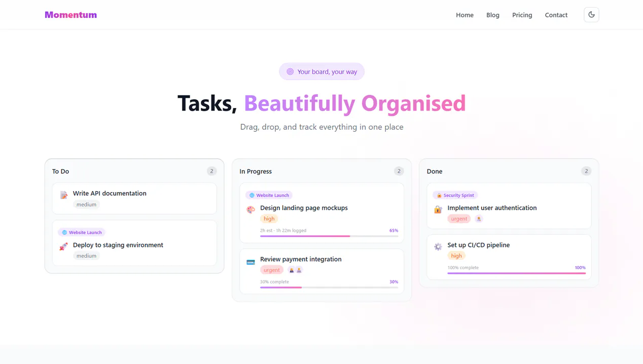
Task: Click the rocket icon on Deploy to staging
Action: point(63,246)
